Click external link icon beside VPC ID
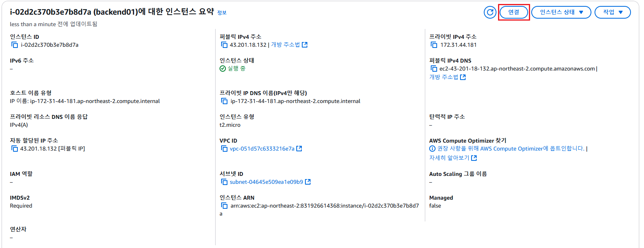Image resolution: width=644 pixels, height=248 pixels. pyautogui.click(x=299, y=149)
